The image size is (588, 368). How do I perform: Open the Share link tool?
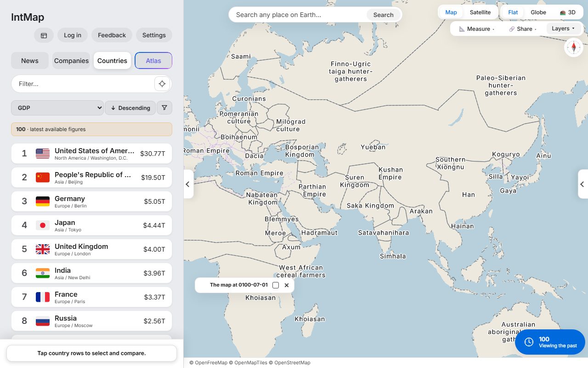point(523,29)
